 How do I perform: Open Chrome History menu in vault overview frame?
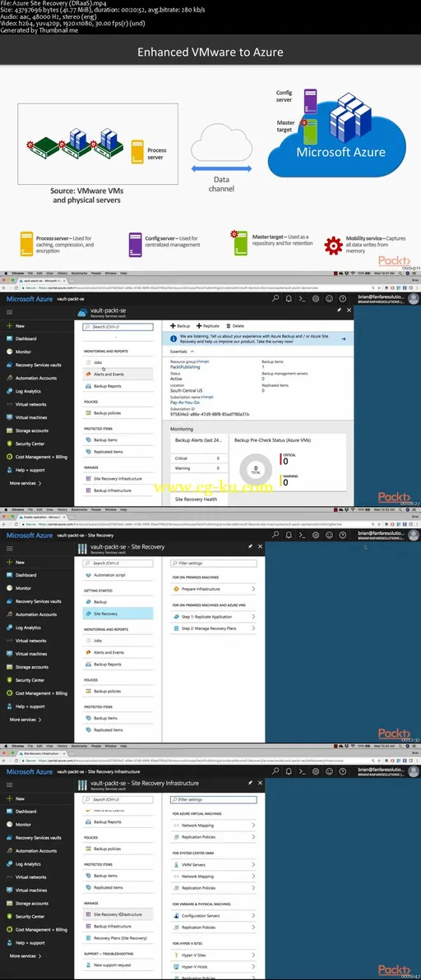pyautogui.click(x=62, y=273)
